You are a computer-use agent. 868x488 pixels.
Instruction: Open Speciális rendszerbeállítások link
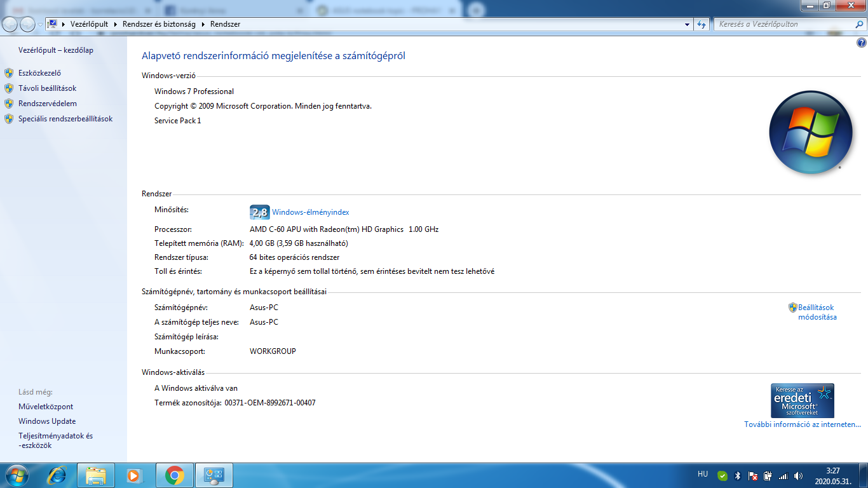[x=65, y=119]
